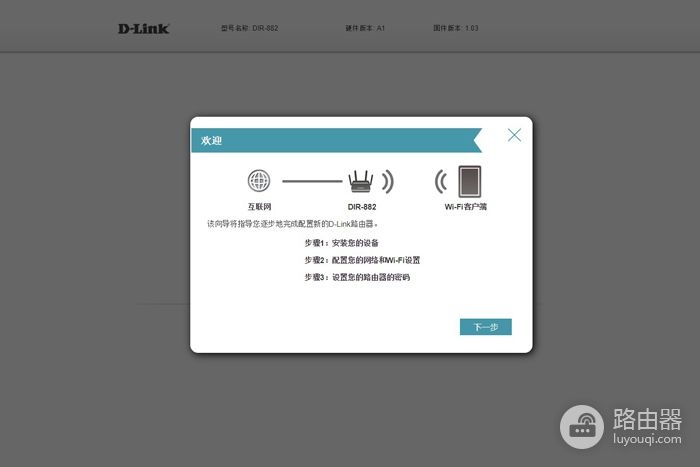Click the 欢迎 welcome banner title
Viewport: 700px width, 467px height.
tap(211, 141)
